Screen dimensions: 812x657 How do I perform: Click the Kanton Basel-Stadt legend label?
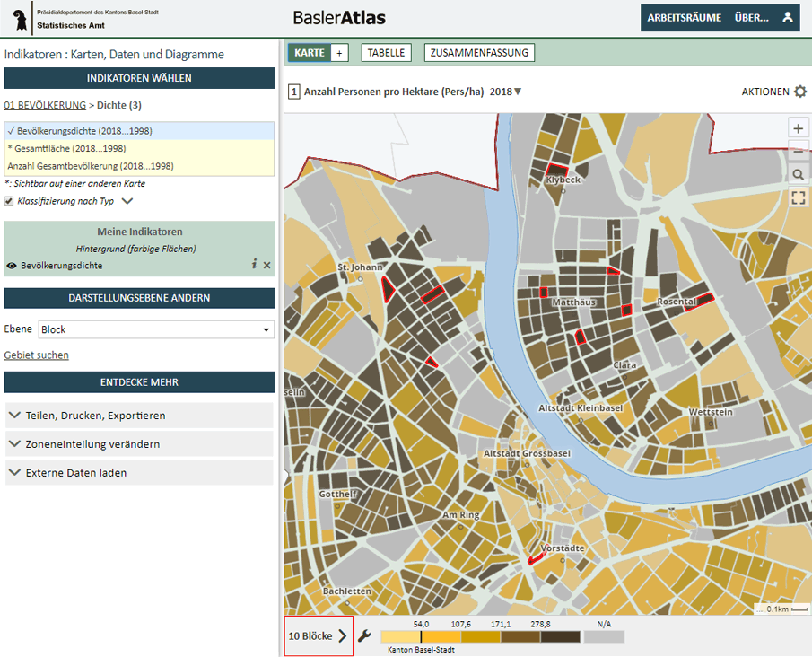(421, 650)
